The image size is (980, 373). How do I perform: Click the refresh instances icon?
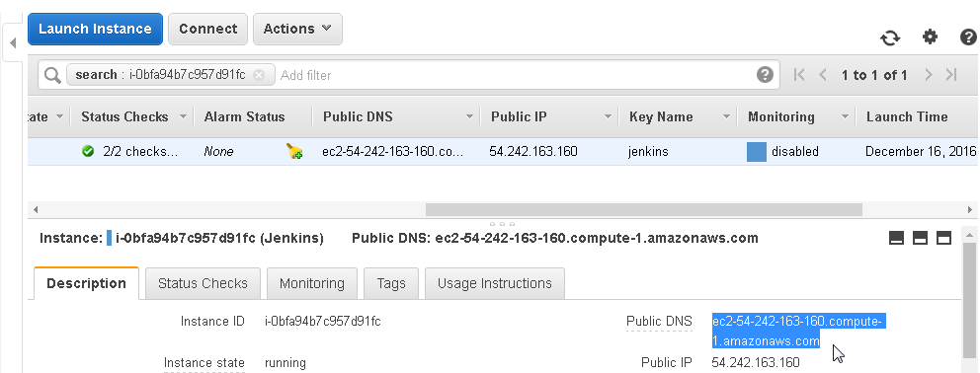click(891, 37)
